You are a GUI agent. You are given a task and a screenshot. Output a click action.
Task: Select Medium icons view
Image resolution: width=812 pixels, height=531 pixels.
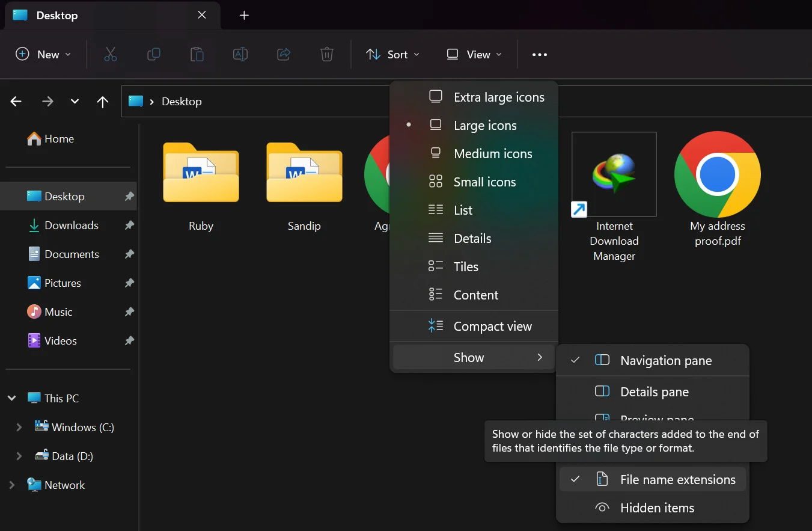pos(474,154)
